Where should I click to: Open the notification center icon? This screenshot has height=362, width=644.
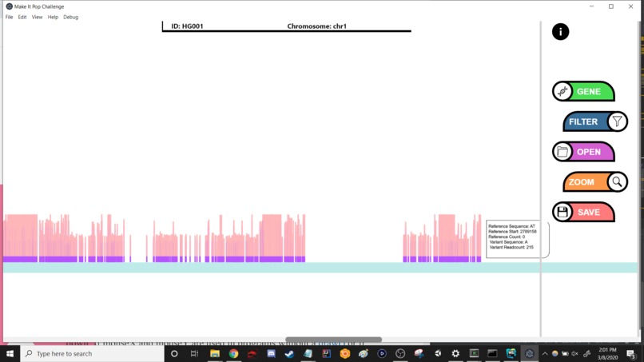631,353
